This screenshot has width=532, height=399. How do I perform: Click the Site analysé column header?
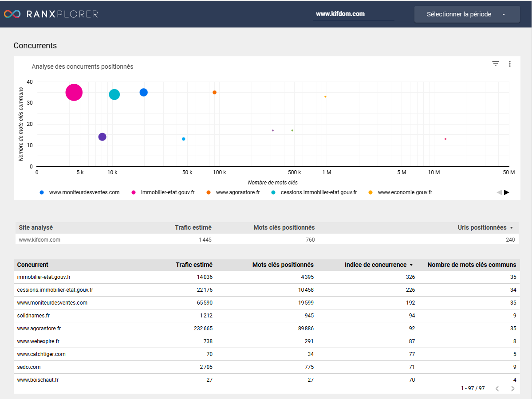[35, 227]
